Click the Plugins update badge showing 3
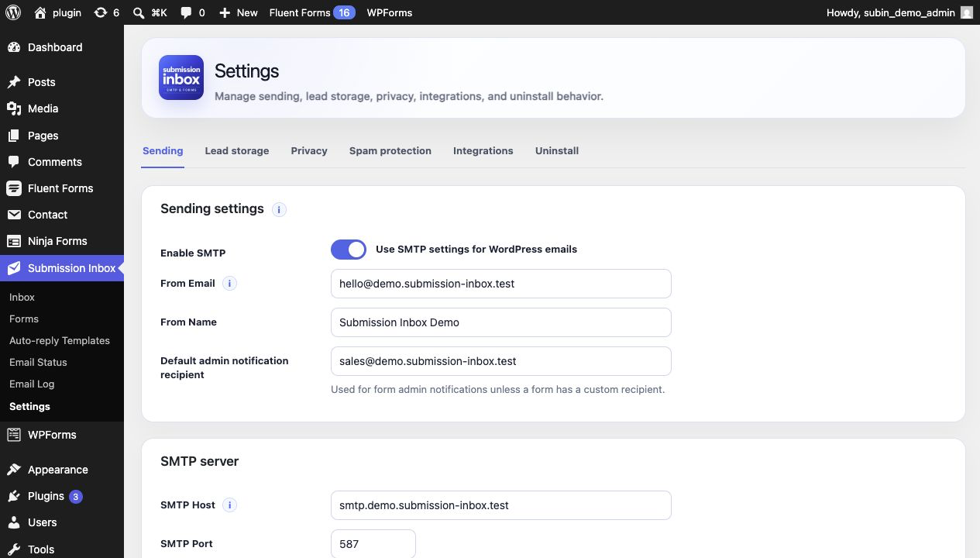980x558 pixels. click(76, 497)
